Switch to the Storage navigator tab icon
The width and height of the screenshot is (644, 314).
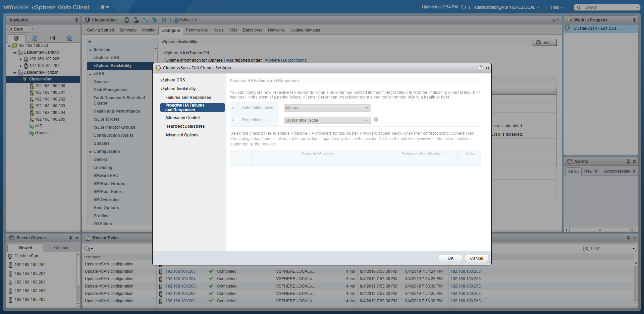point(52,38)
